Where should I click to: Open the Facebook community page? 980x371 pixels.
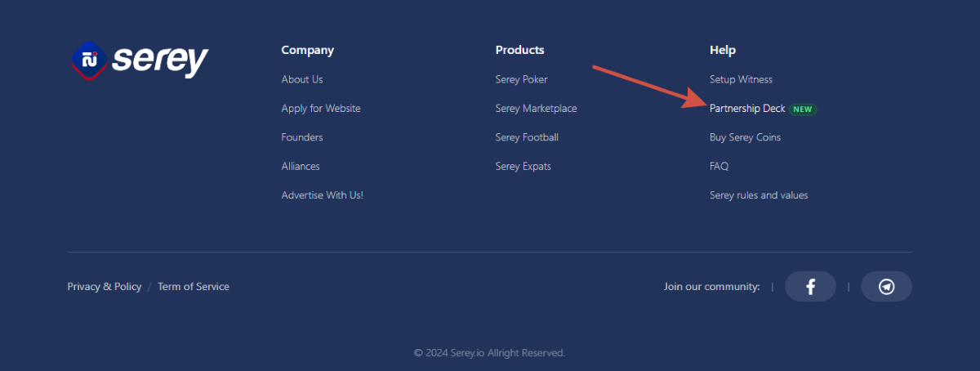[810, 287]
